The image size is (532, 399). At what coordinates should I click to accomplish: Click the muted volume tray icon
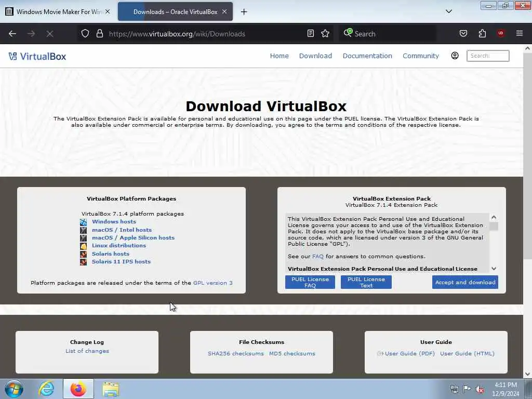[480, 389]
